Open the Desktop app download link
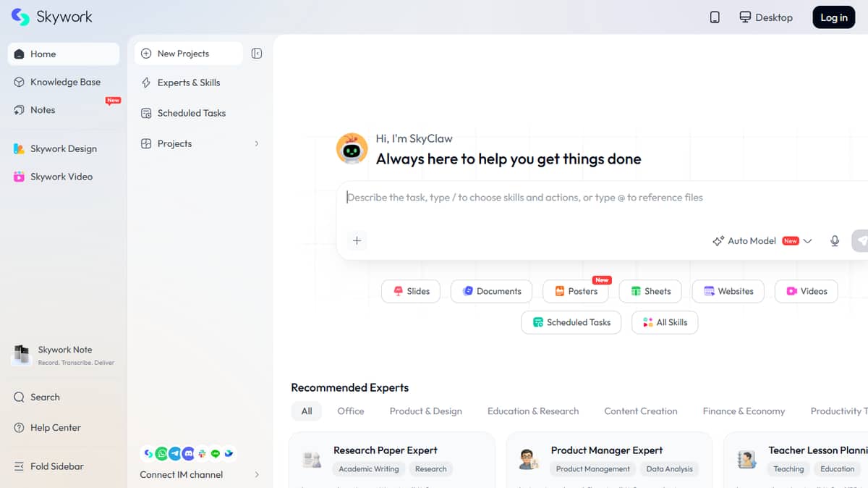Viewport: 868px width, 488px height. (766, 17)
